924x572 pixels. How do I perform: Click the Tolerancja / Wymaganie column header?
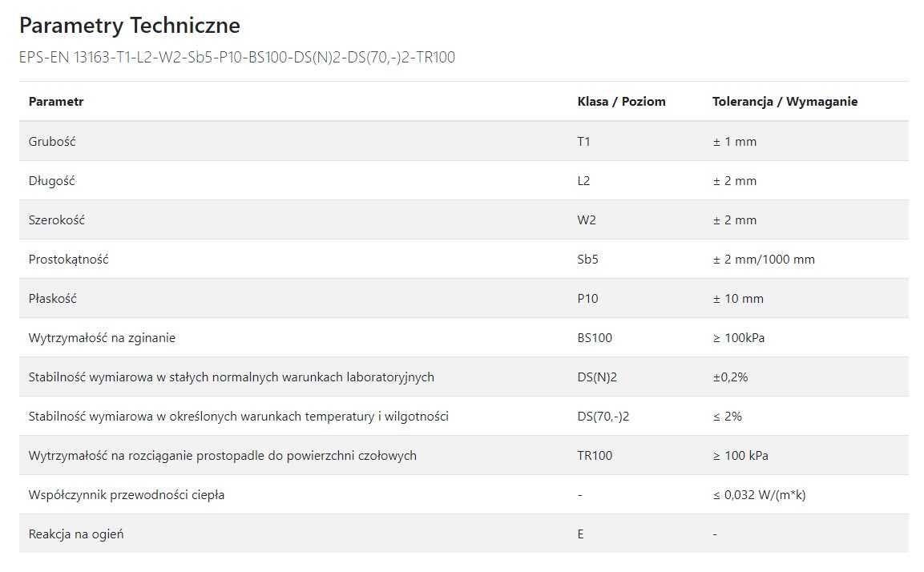[x=785, y=101]
